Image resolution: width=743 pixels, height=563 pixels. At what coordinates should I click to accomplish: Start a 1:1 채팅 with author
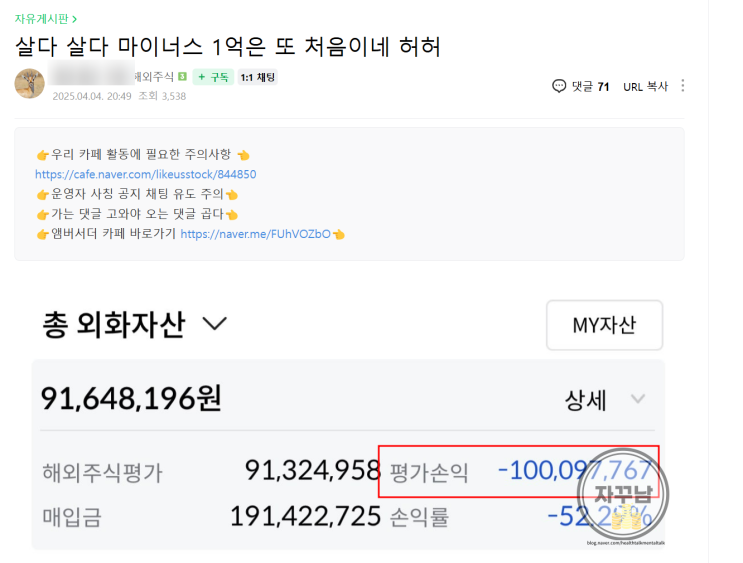pos(258,77)
